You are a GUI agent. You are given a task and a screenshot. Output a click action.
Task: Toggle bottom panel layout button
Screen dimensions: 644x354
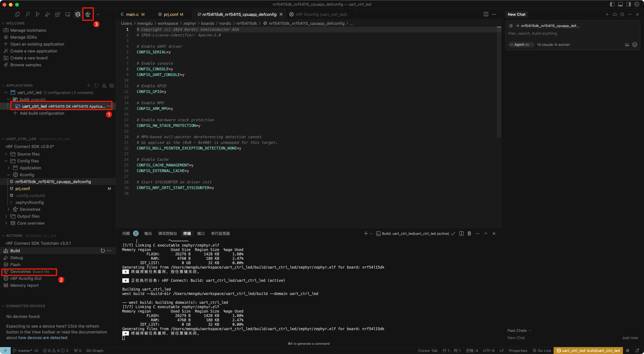(x=620, y=4)
